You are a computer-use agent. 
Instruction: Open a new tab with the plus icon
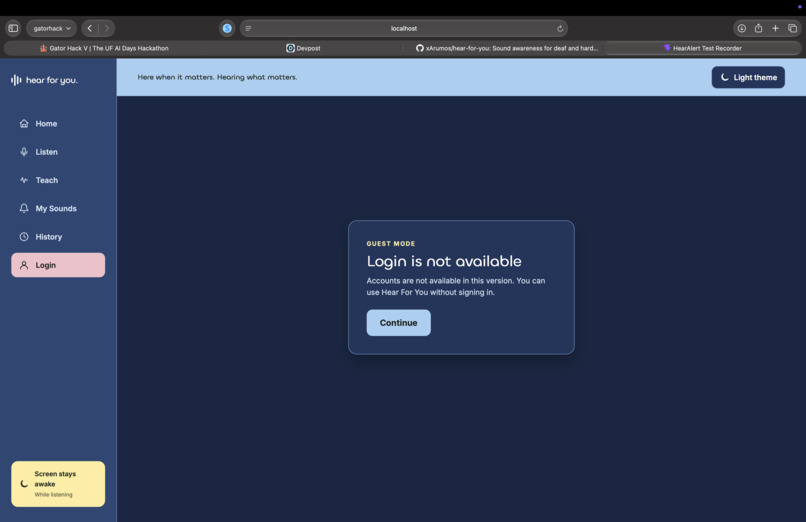pyautogui.click(x=775, y=28)
